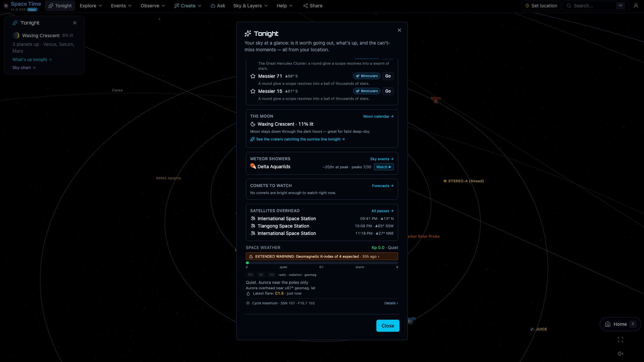The height and width of the screenshot is (362, 644).
Task: Click the Parker Solar Probe label
Action: pyautogui.click(x=424, y=236)
